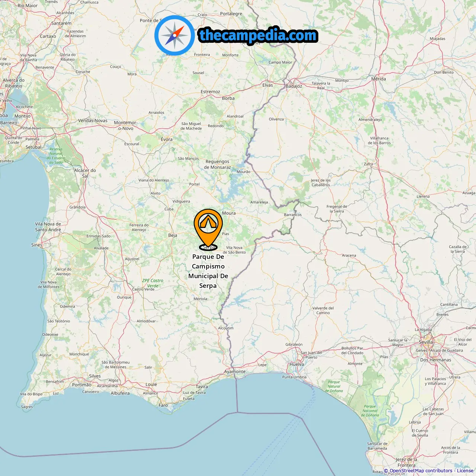Click the Beja town label
The height and width of the screenshot is (476, 476).
[173, 235]
